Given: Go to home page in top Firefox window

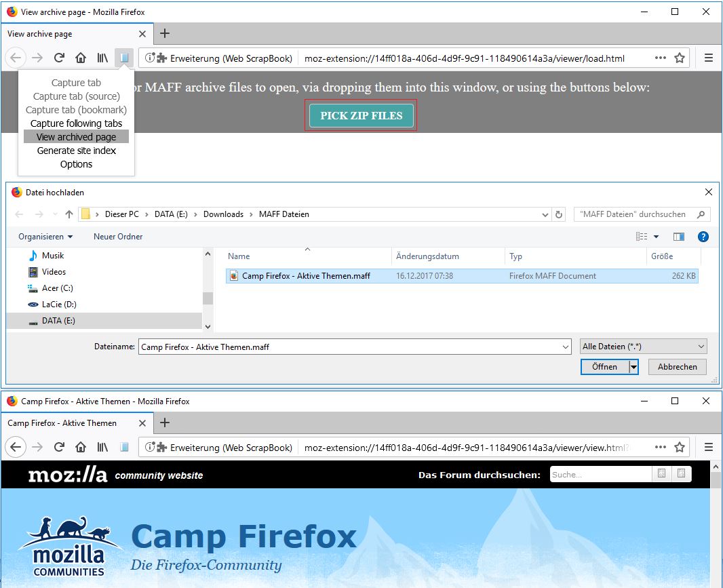Looking at the screenshot, I should coord(81,58).
